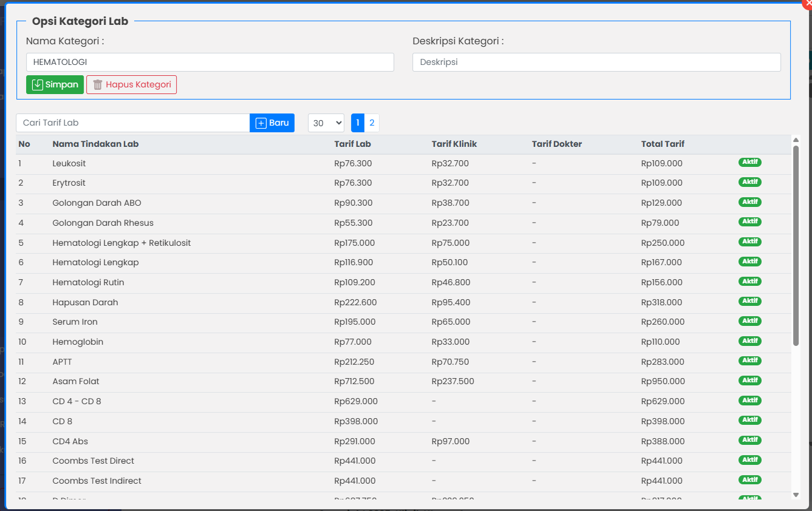The image size is (812, 511).
Task: Select the Hematologi Lengkap + Retikulosit row
Action: point(121,243)
